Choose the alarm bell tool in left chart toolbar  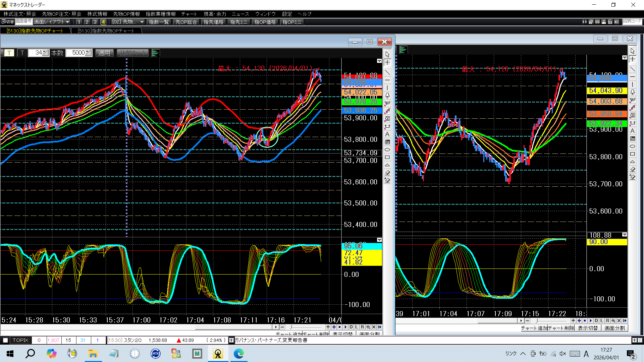click(387, 96)
